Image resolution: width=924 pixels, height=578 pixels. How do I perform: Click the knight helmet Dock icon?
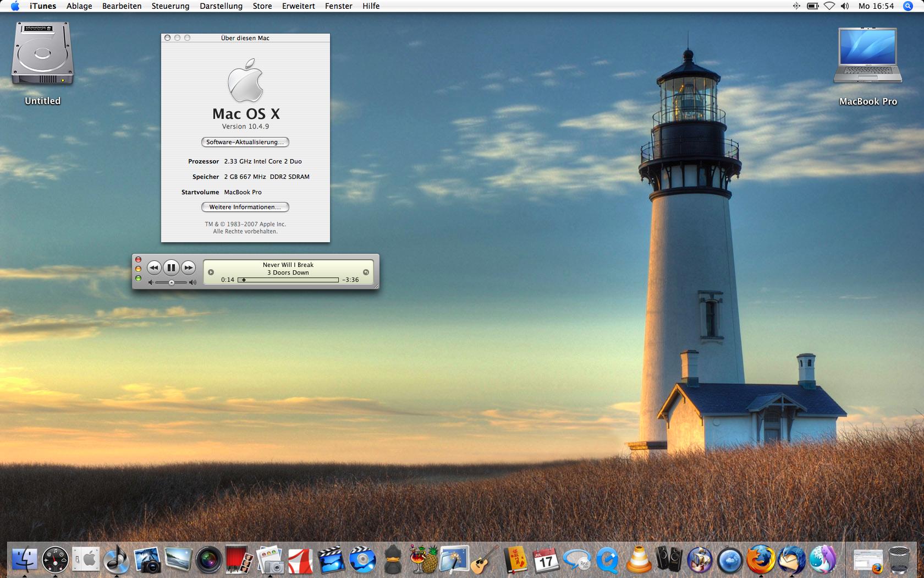pyautogui.click(x=700, y=560)
